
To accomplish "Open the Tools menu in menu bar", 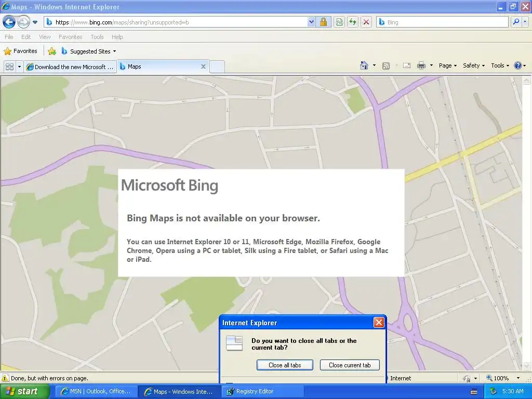I will click(x=97, y=37).
